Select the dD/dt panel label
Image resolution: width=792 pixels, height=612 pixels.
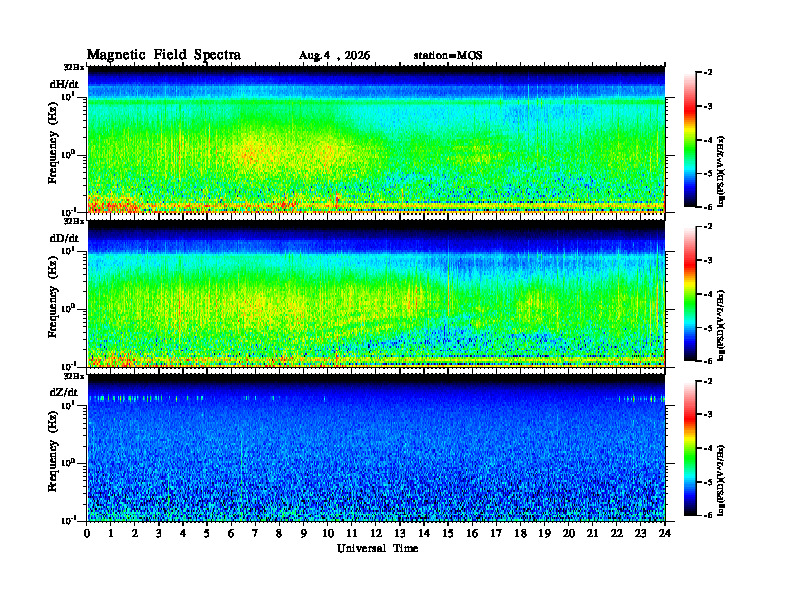[x=64, y=238]
